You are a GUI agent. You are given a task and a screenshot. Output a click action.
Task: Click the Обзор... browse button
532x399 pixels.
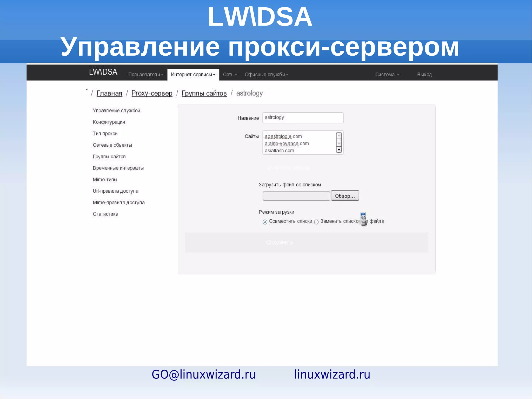pos(345,196)
